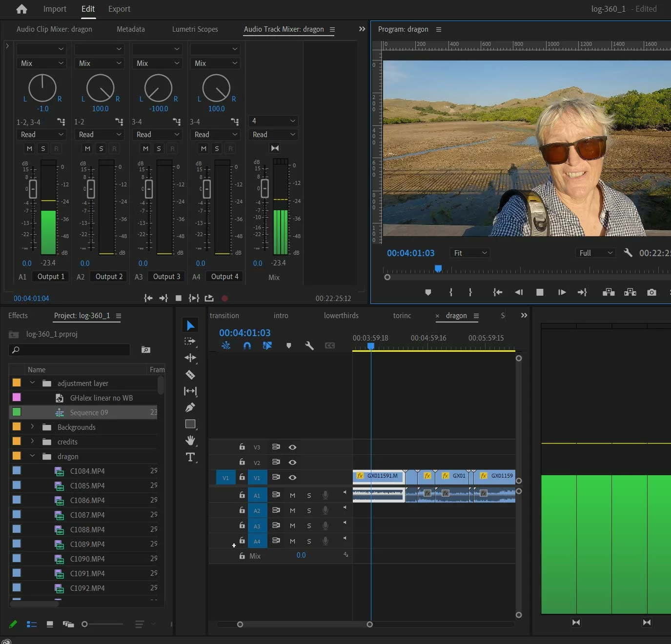Open the A1 automation mode Read dropdown
Image resolution: width=671 pixels, height=644 pixels.
[x=42, y=134]
